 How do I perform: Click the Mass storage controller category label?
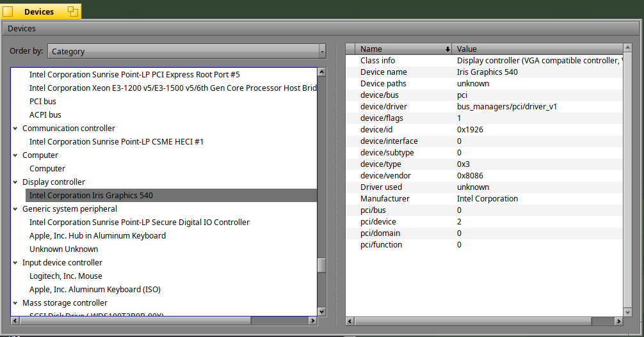point(65,303)
